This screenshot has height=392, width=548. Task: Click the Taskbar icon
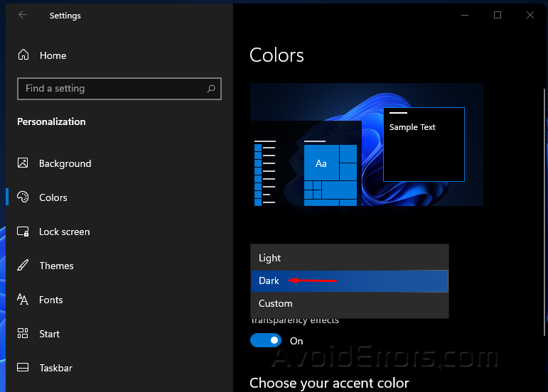(x=23, y=367)
